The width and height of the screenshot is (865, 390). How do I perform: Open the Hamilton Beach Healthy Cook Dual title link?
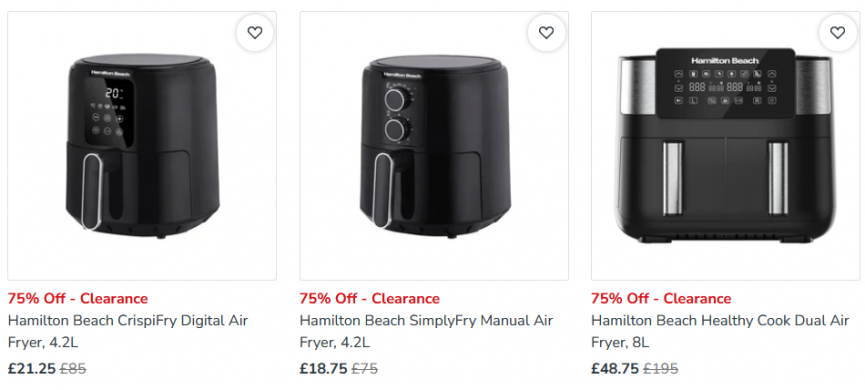720,331
